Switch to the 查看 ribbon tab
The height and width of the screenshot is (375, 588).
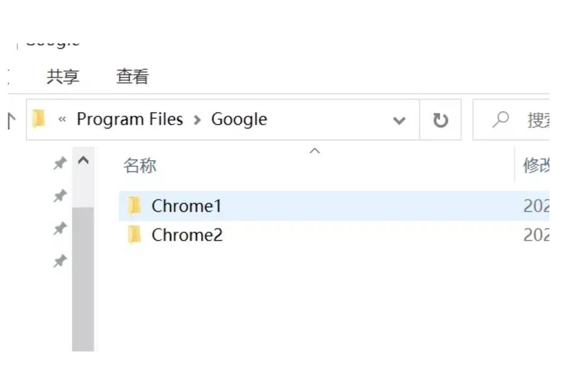point(132,77)
